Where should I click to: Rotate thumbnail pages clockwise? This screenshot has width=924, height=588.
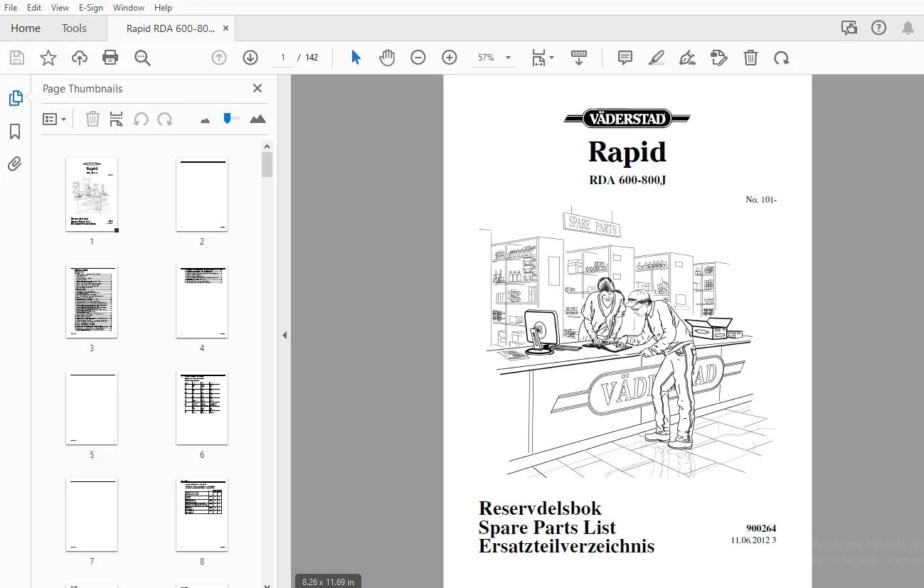click(x=165, y=119)
